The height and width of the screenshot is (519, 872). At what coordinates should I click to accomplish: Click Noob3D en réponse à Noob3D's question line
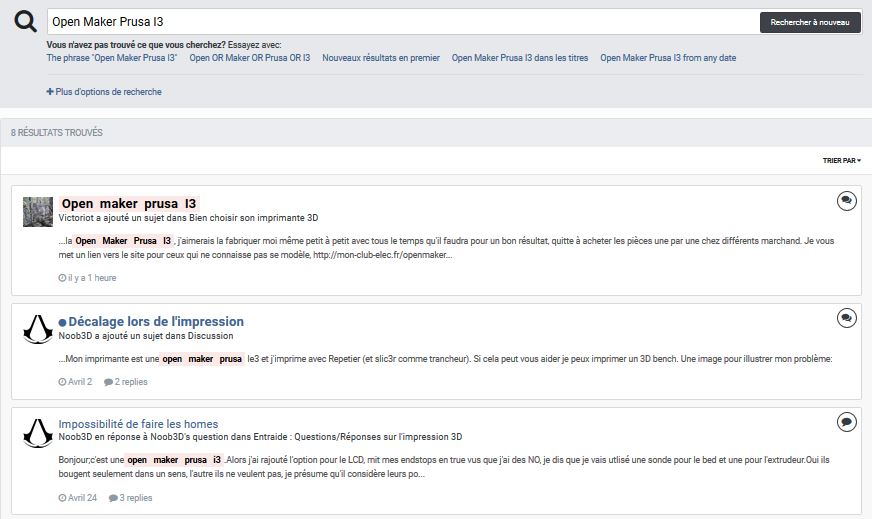260,437
